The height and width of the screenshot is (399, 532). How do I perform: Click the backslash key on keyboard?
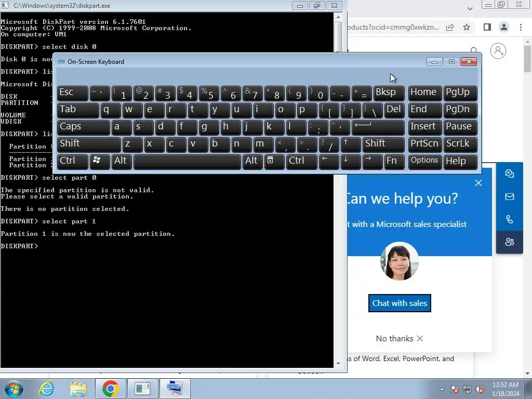tap(373, 110)
